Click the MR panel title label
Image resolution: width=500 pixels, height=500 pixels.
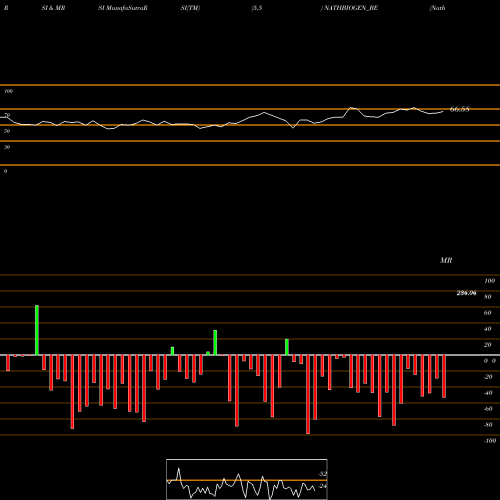446,260
